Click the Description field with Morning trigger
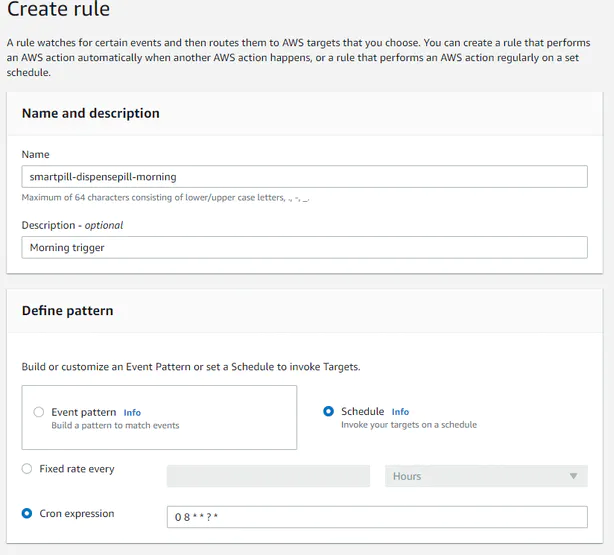Screen dimensions: 614x555 coord(304,247)
